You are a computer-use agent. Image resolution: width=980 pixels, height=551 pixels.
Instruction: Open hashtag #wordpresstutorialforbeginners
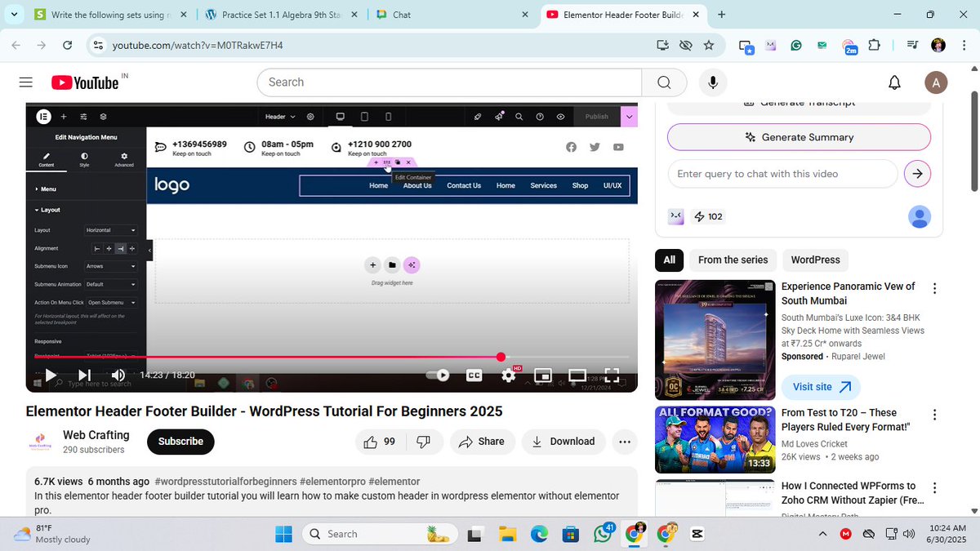[225, 482]
